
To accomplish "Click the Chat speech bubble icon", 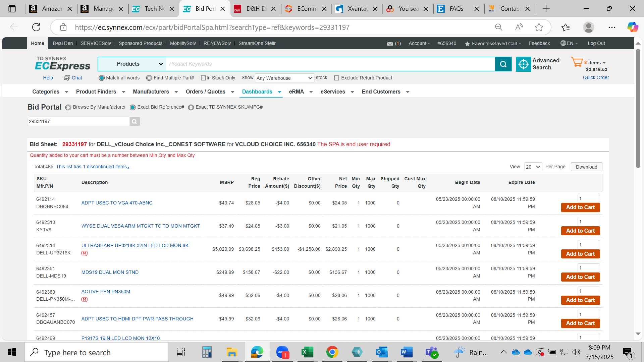I will click(67, 78).
